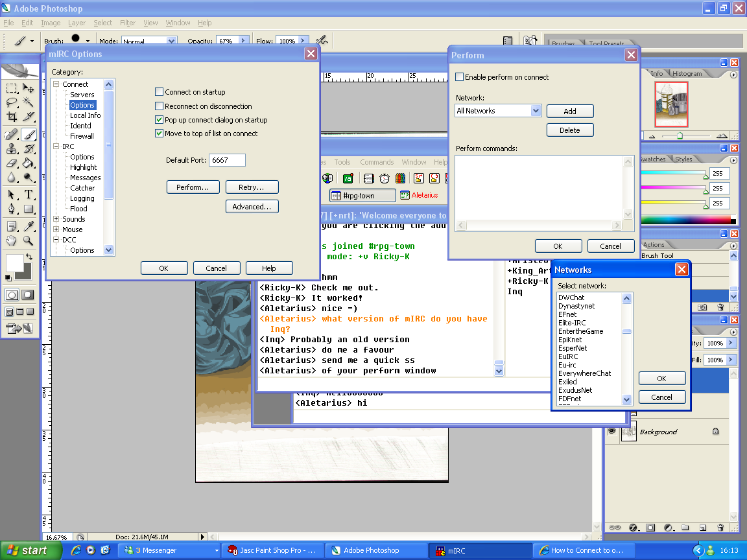
Task: Open the mIRC Commands menu
Action: (377, 163)
